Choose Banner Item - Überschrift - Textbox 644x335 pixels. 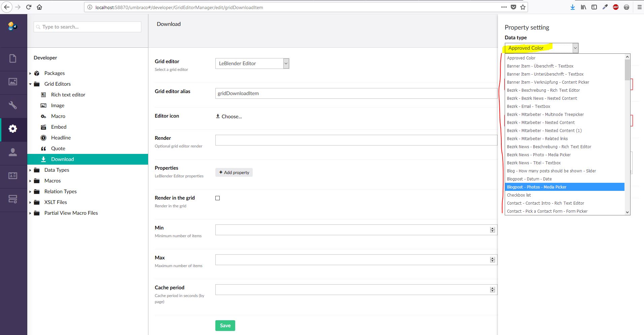coord(565,66)
